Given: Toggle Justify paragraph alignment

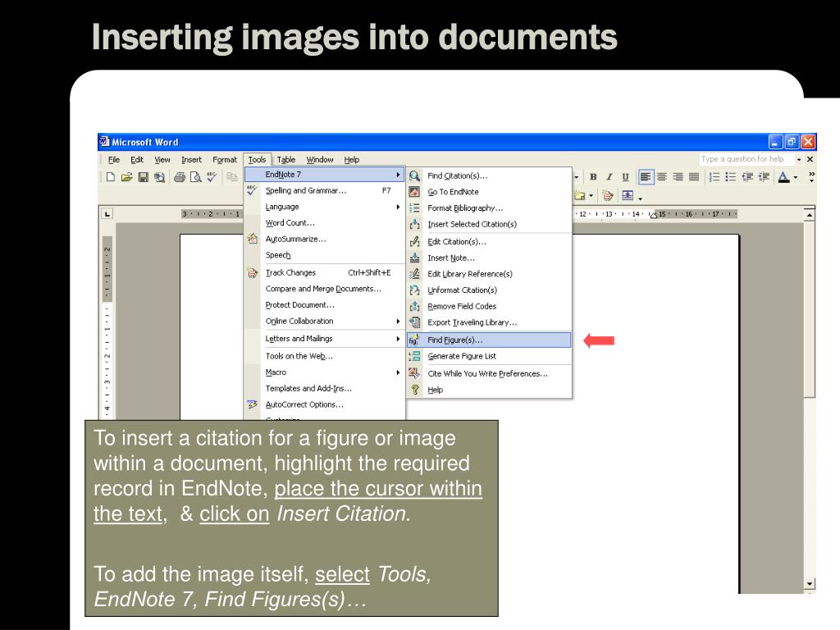Looking at the screenshot, I should (x=694, y=177).
